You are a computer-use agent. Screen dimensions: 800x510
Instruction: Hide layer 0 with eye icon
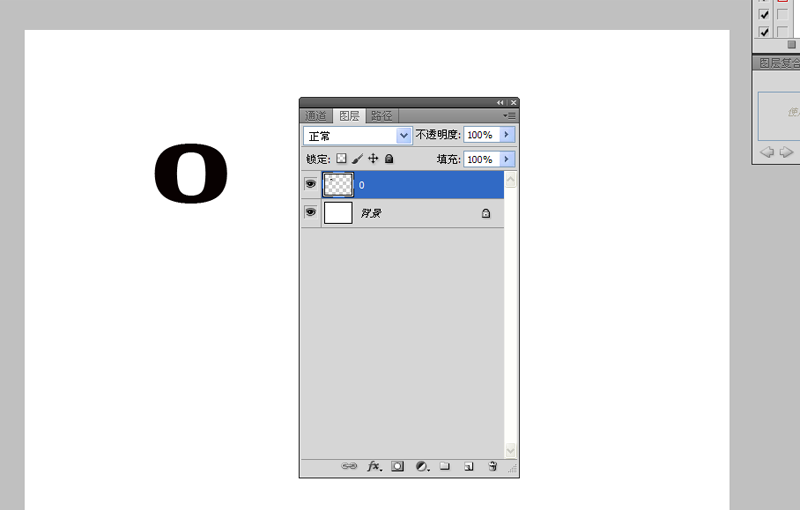pos(310,184)
